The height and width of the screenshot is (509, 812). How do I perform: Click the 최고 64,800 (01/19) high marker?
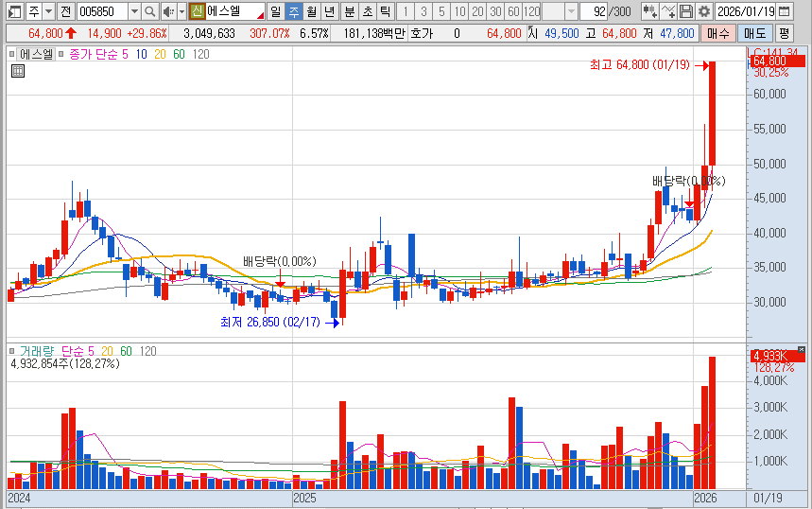pos(640,64)
